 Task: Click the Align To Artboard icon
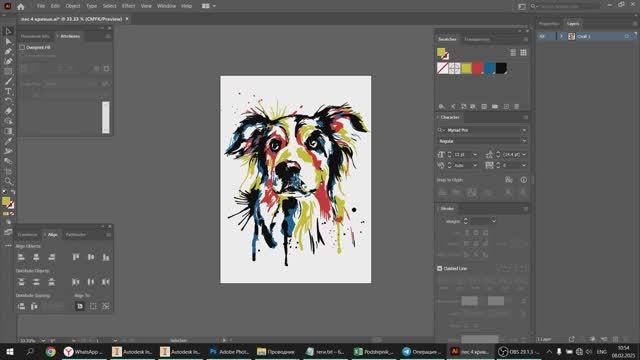point(80,306)
